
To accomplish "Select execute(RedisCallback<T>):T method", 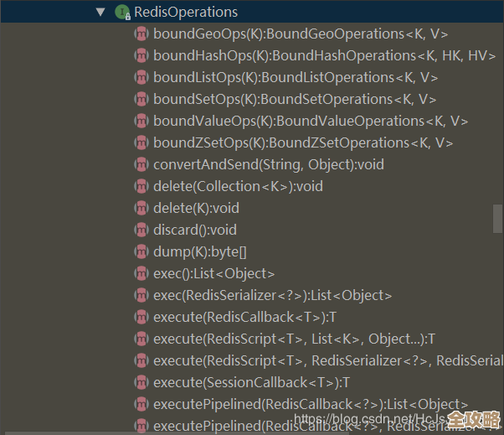I will click(x=244, y=317).
